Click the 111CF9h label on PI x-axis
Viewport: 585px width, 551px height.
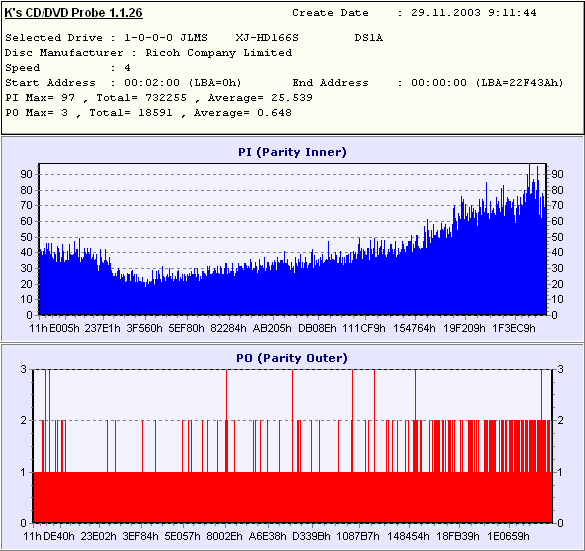coord(364,328)
